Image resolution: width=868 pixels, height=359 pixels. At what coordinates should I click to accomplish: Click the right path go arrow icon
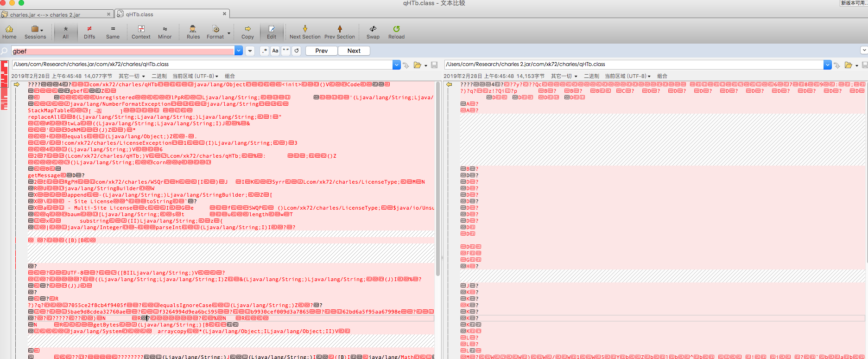[x=837, y=65]
